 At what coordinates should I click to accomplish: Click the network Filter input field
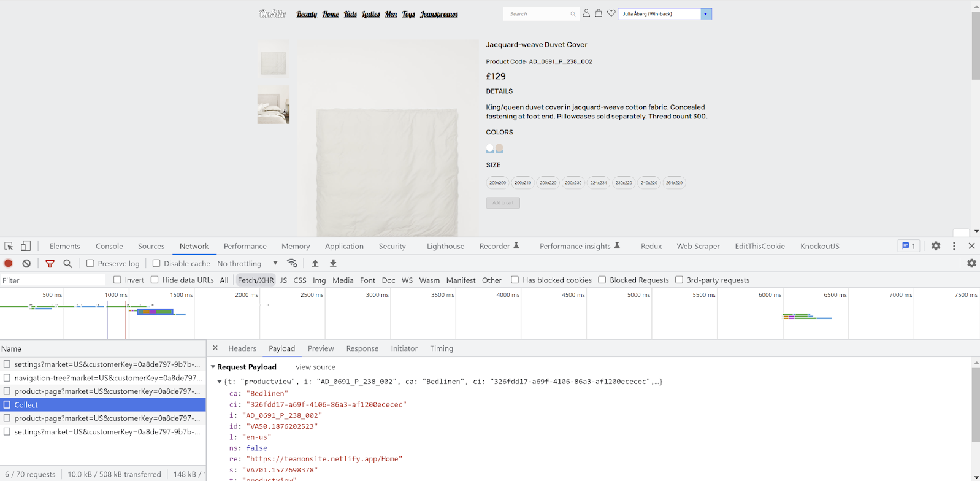point(53,280)
